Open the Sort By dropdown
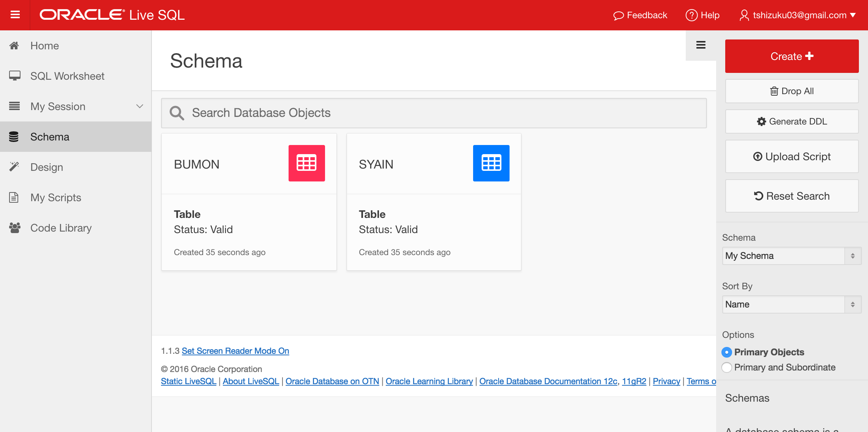 (791, 304)
